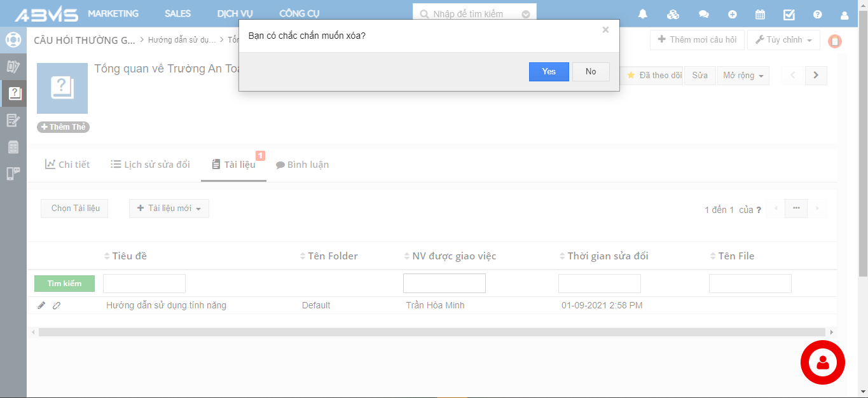The width and height of the screenshot is (868, 398).
Task: Toggle the Đã theo dõi star follow button
Action: tap(654, 75)
